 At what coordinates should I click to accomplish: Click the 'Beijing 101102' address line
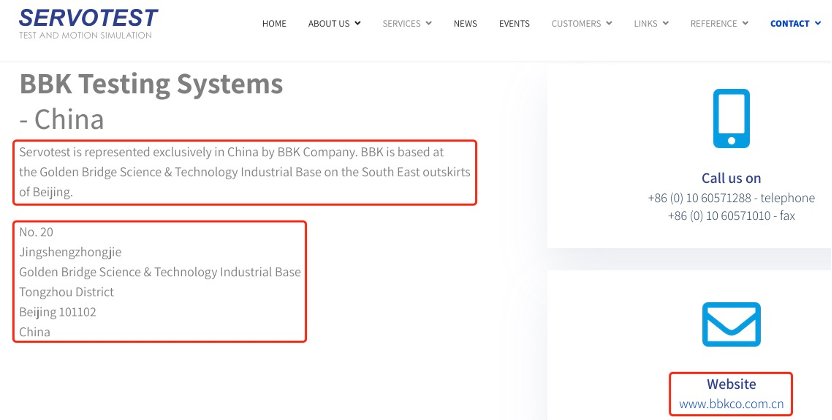pyautogui.click(x=58, y=312)
